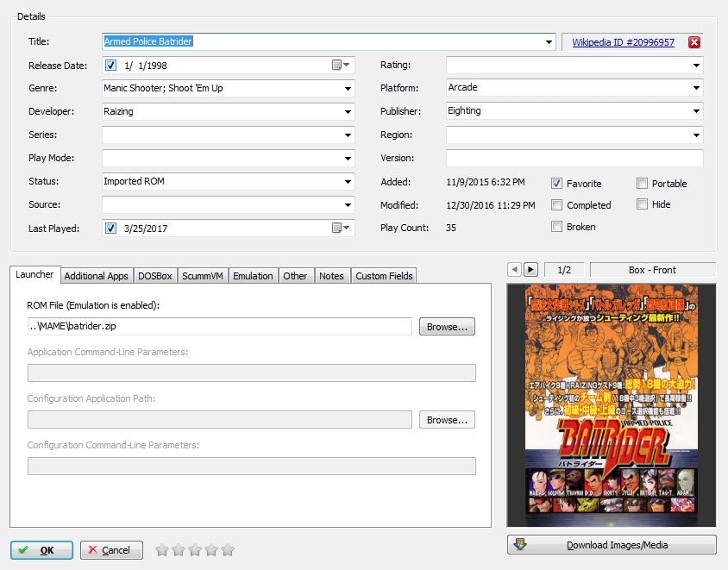Remove the Wikipedia ID with red X icon

(x=694, y=42)
